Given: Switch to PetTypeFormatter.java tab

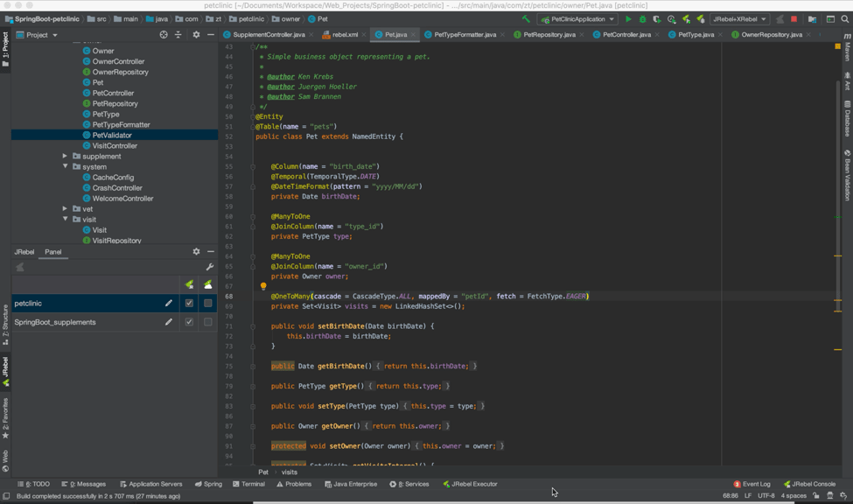Looking at the screenshot, I should 465,35.
